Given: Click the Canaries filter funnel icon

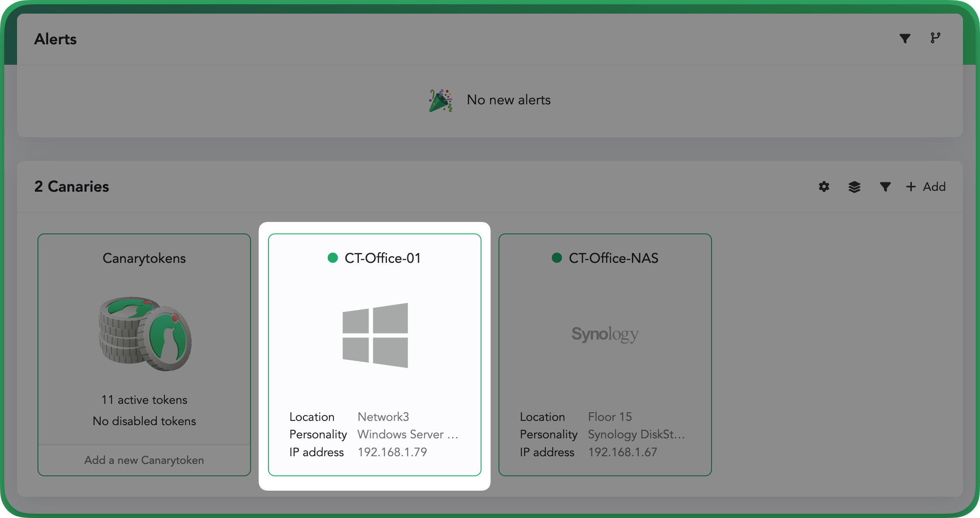Looking at the screenshot, I should [x=885, y=187].
